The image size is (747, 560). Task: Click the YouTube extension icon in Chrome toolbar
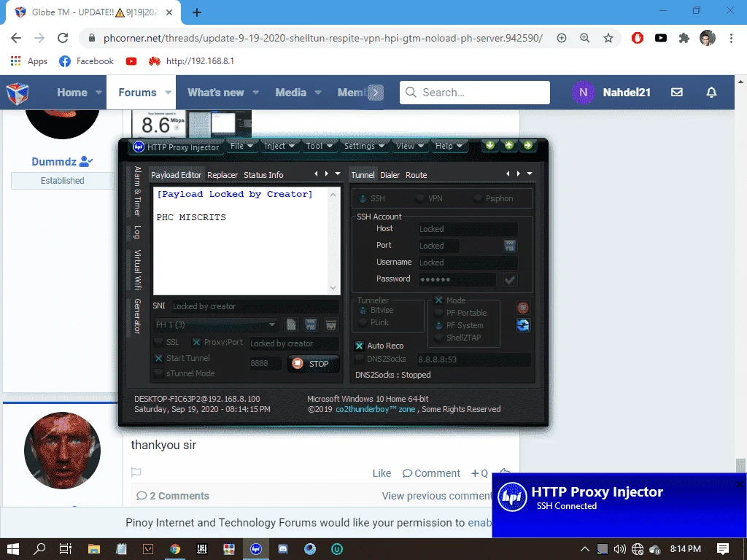[661, 38]
